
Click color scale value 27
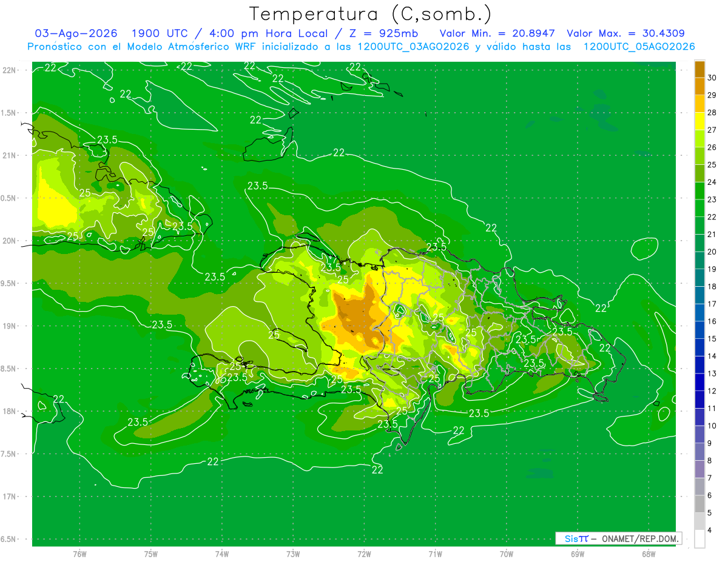[x=712, y=130]
